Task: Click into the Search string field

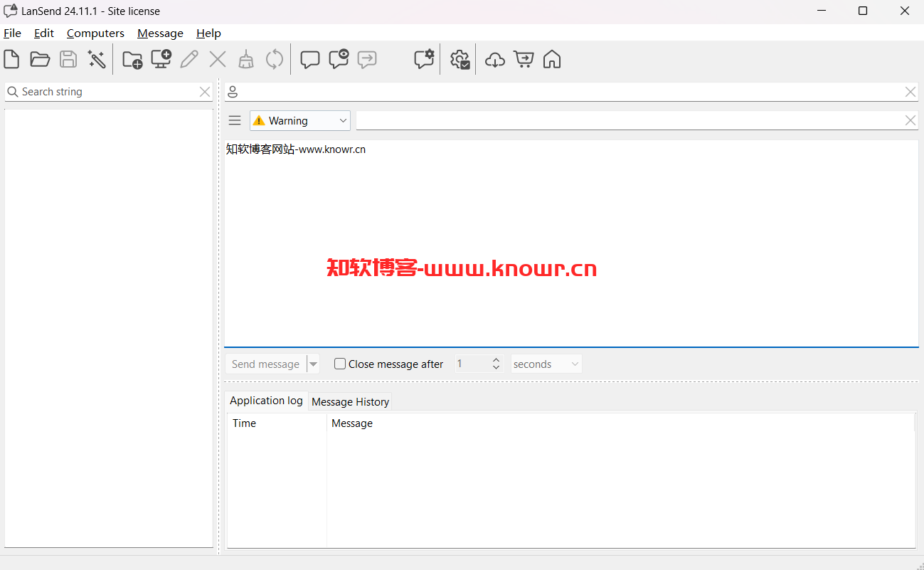Action: pyautogui.click(x=108, y=92)
